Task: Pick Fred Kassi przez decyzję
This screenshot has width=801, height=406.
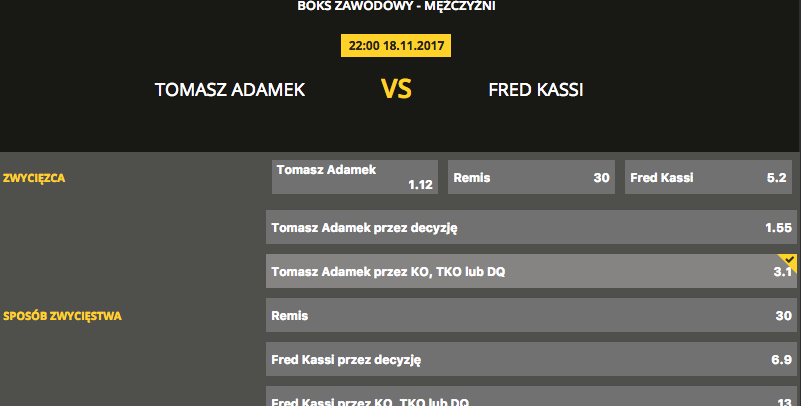Action: tap(530, 359)
